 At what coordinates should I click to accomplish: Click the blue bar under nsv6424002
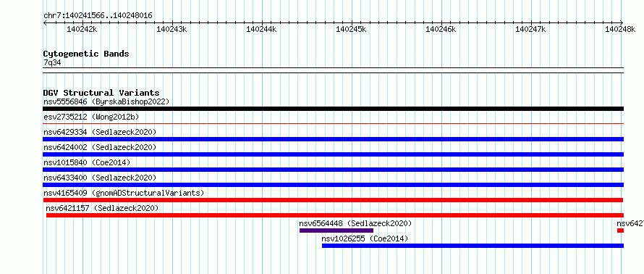tap(333, 154)
